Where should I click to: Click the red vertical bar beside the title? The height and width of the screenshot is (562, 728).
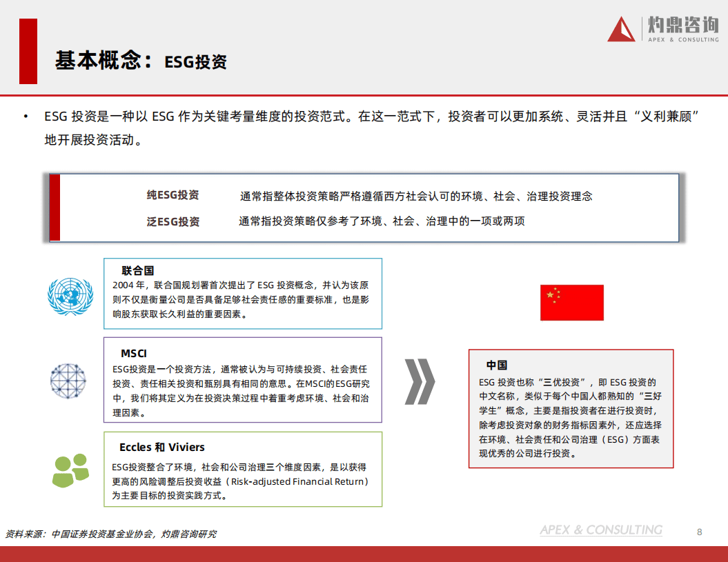[28, 52]
